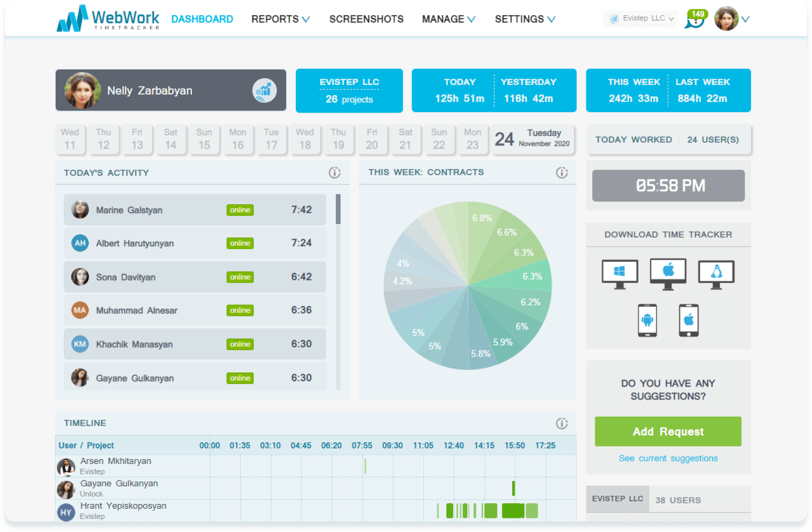Click the This Week 242h 33m stat
The width and height of the screenshot is (812, 532).
click(634, 91)
